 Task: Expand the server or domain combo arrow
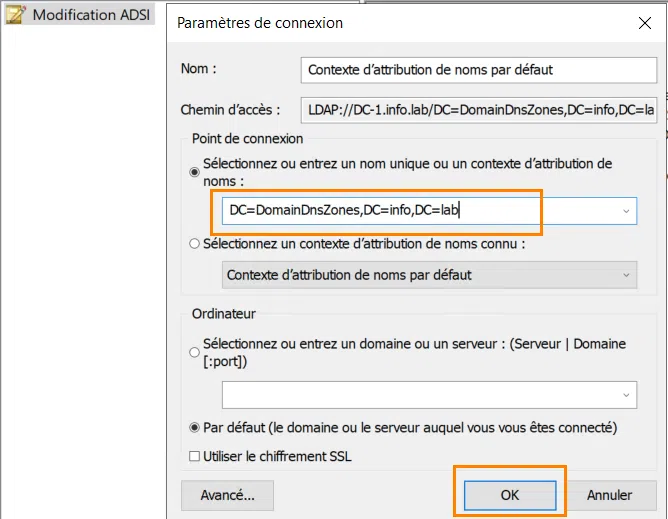point(626,394)
